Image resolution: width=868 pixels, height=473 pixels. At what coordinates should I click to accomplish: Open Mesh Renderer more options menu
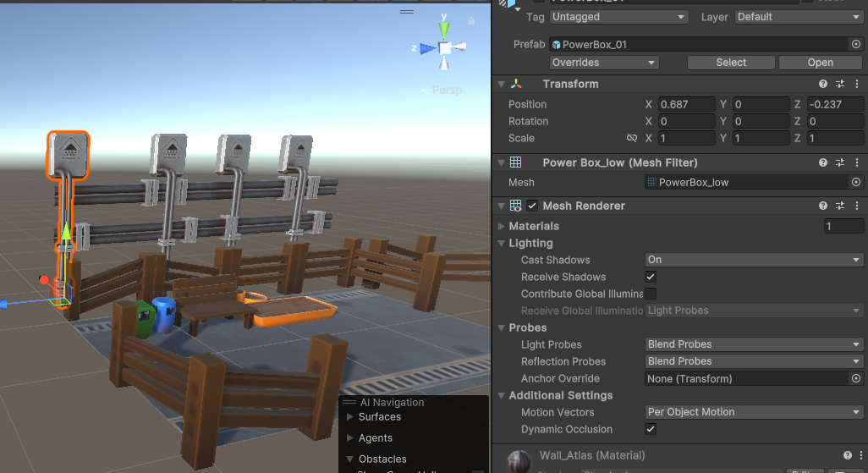(x=857, y=206)
